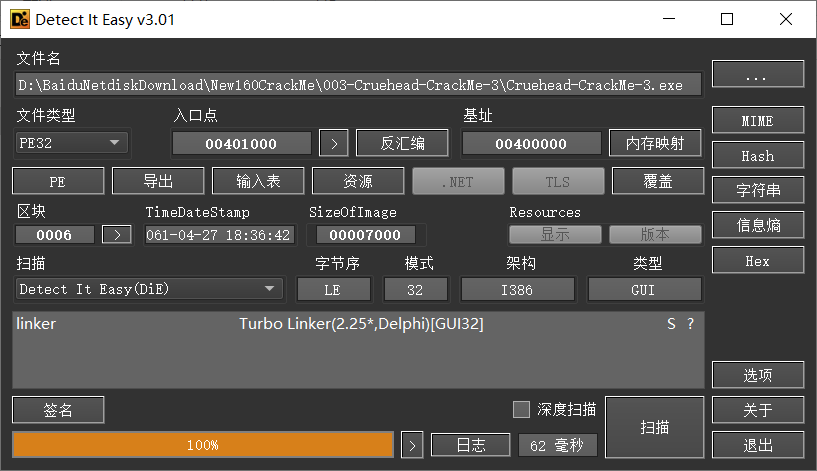Click the linker label in results
Viewport: 817px width, 471px height.
(x=36, y=324)
